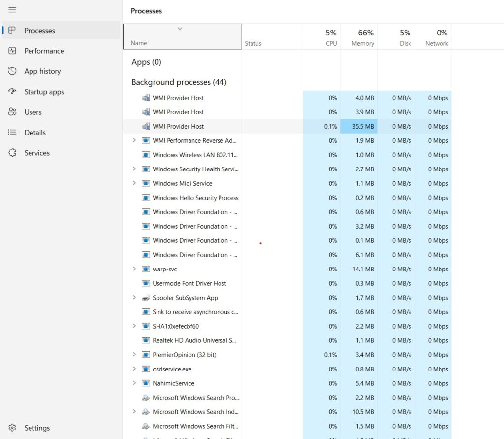This screenshot has height=439, width=504.
Task: Open Task Manager Settings gear
Action: tap(12, 428)
